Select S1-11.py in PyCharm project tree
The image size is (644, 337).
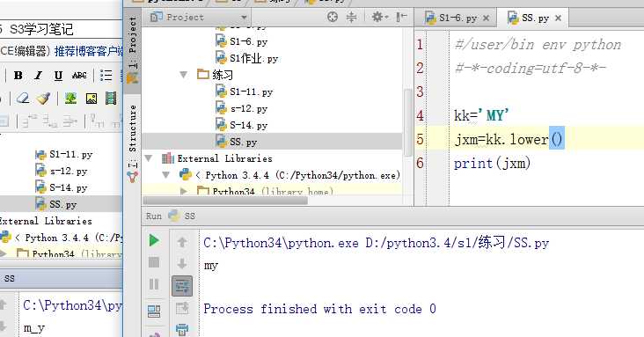click(245, 92)
